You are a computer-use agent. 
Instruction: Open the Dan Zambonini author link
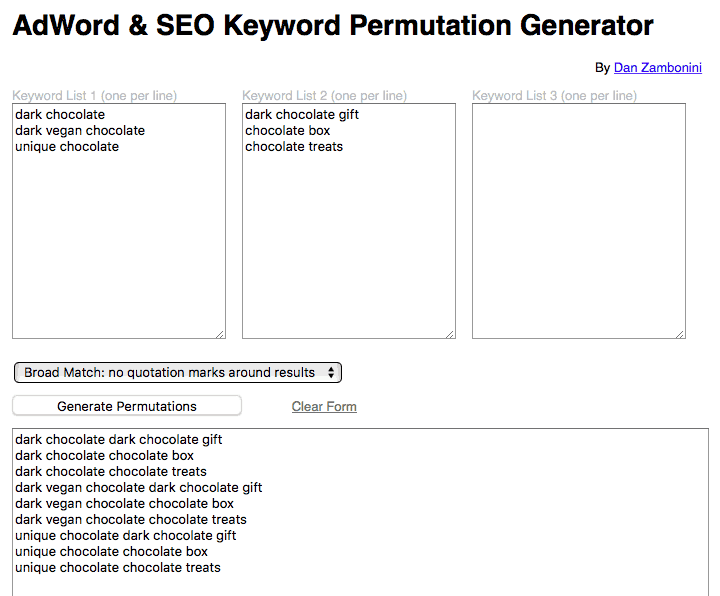tap(658, 67)
